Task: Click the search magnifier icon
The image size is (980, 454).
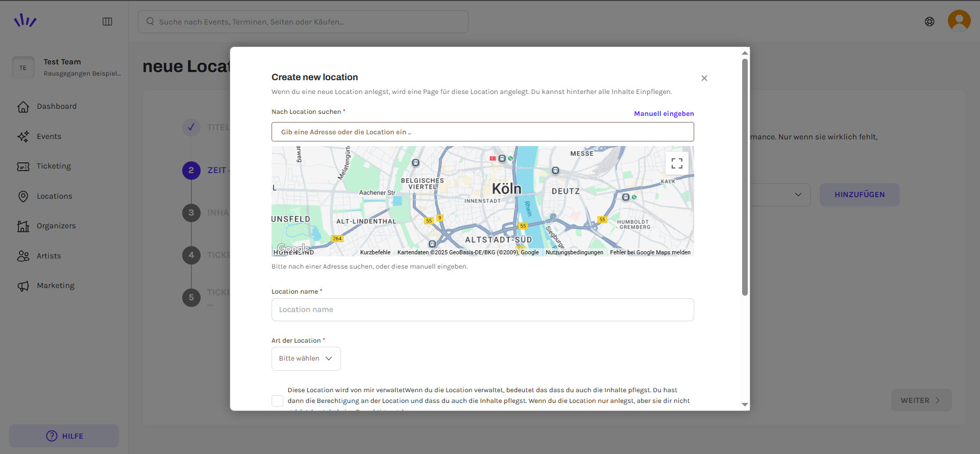Action: [150, 21]
